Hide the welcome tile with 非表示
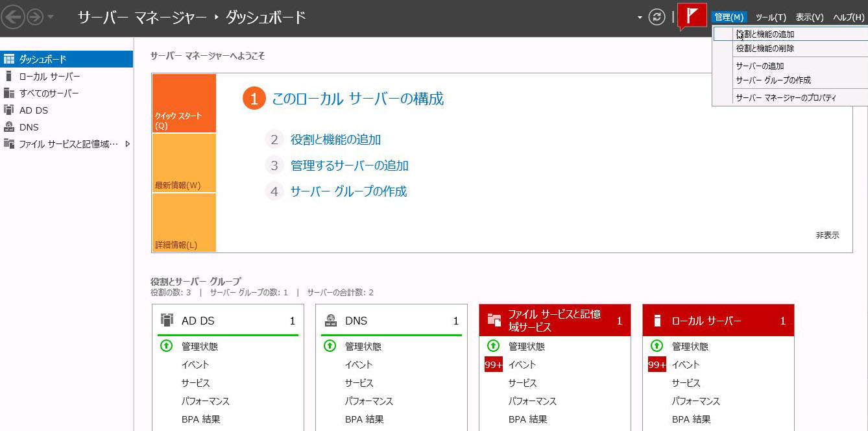Screen dimensions: 868x431 827,236
